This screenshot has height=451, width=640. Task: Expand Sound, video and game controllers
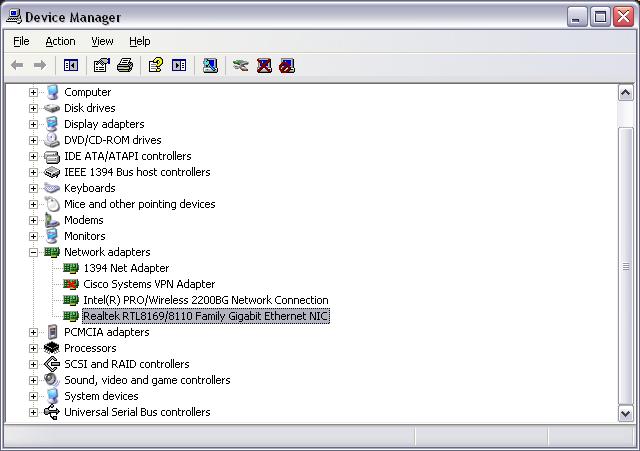[x=33, y=380]
